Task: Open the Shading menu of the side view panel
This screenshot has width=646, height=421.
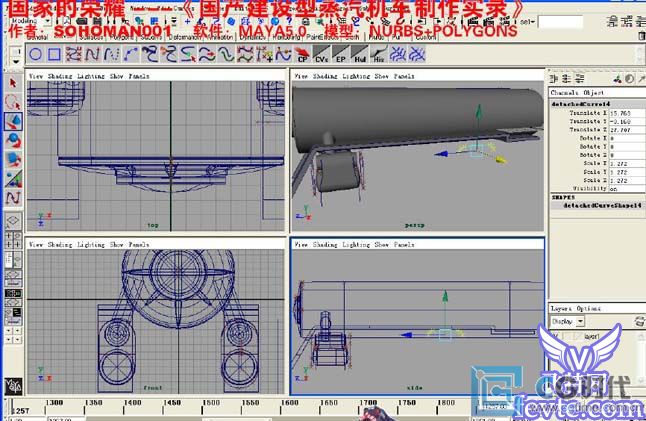Action: coord(325,245)
